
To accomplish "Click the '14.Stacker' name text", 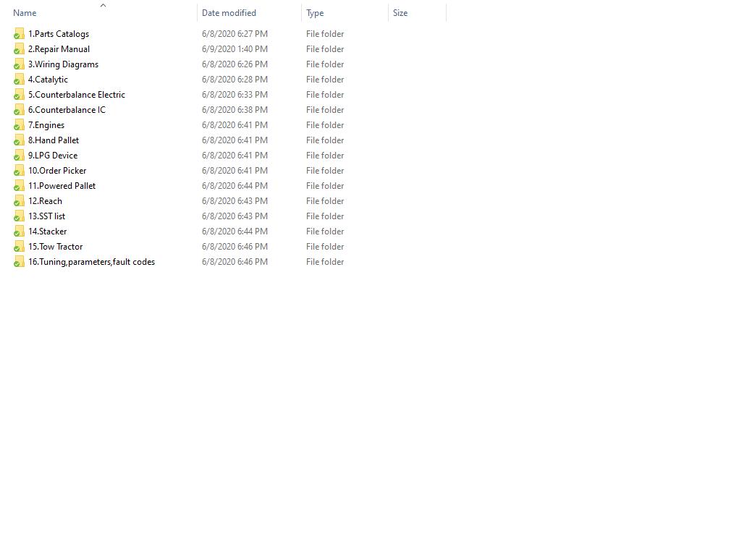I will 47,232.
